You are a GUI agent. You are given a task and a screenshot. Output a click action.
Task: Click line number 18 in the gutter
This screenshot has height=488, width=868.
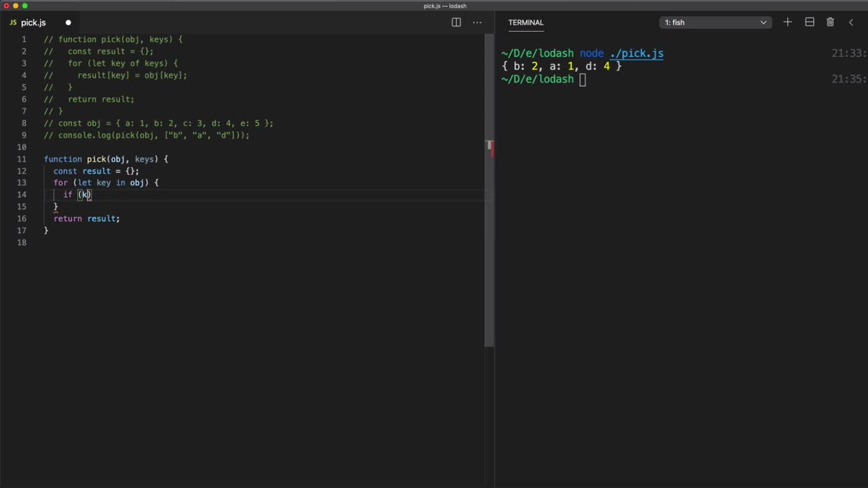point(22,242)
